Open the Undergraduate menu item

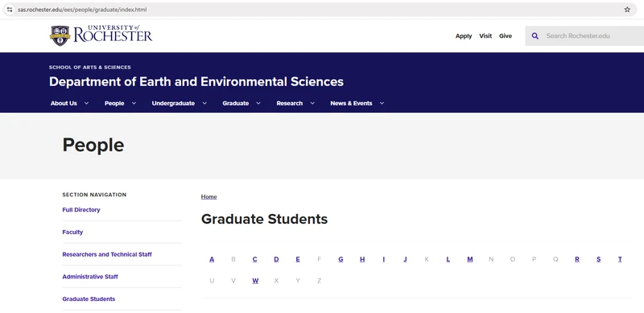(173, 103)
